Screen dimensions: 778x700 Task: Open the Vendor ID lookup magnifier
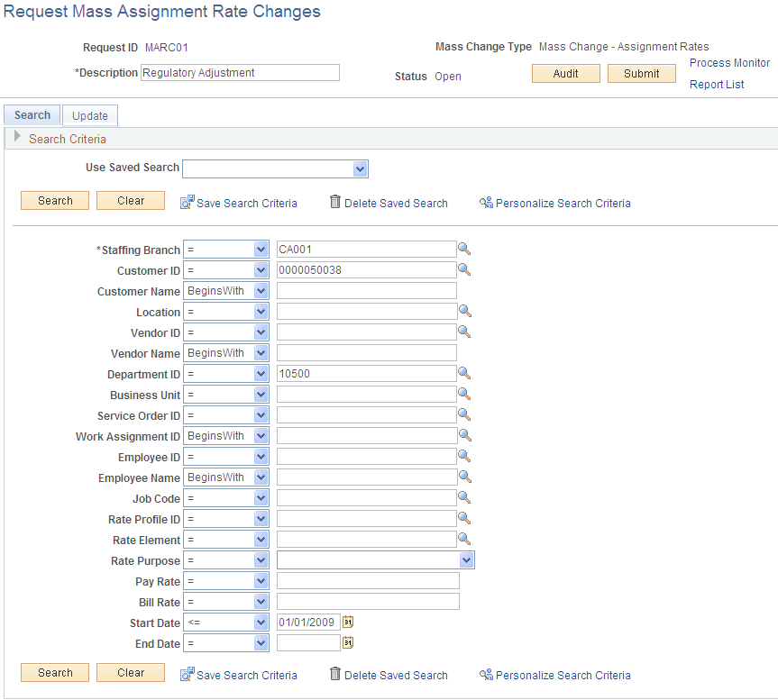pyautogui.click(x=464, y=332)
